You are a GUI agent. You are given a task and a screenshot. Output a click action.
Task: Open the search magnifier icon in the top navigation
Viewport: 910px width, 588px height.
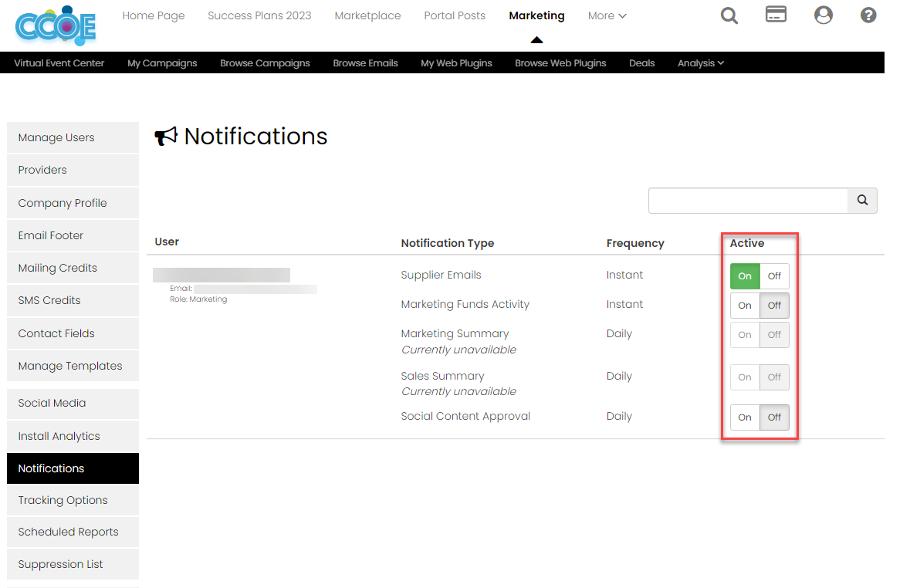click(x=729, y=15)
